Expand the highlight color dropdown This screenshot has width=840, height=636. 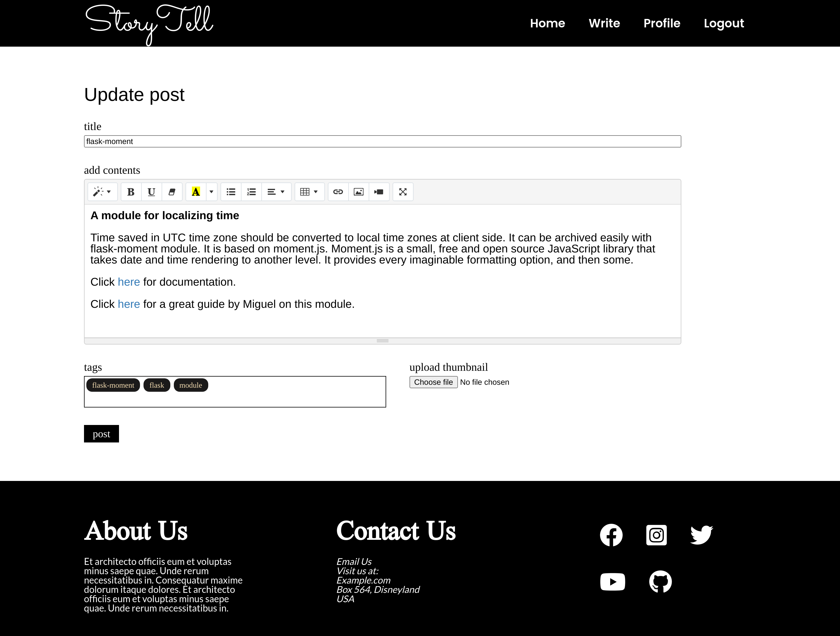[x=211, y=192]
